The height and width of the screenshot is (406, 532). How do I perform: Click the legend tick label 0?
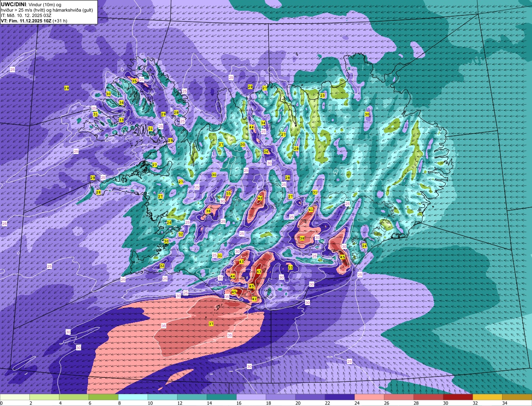point(1,403)
